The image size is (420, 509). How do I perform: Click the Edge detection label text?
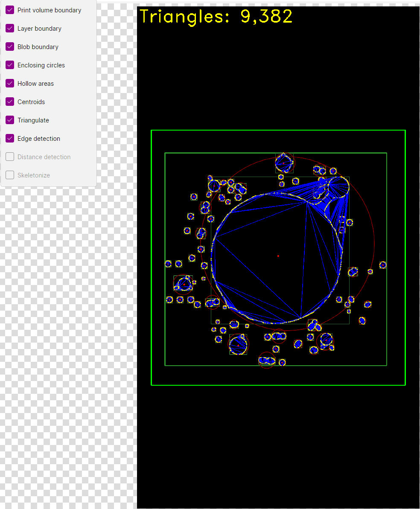click(x=38, y=138)
